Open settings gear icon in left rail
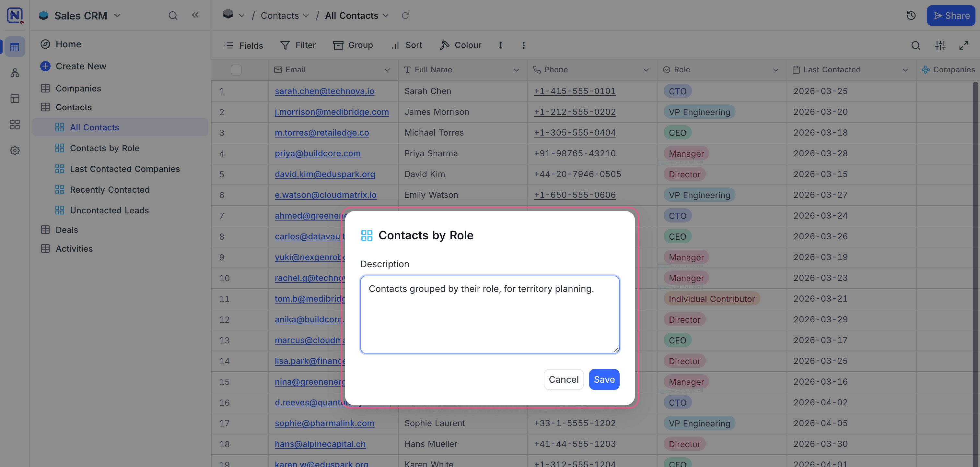 tap(15, 150)
